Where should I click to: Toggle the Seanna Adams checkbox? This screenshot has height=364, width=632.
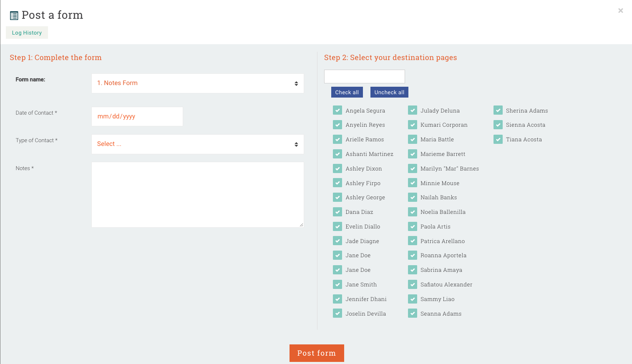[x=413, y=314]
